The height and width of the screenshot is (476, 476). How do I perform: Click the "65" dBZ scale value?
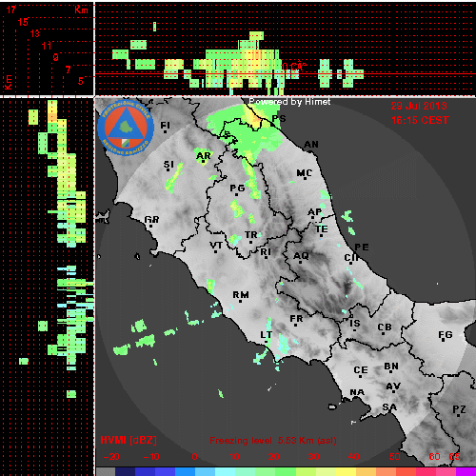(454, 457)
